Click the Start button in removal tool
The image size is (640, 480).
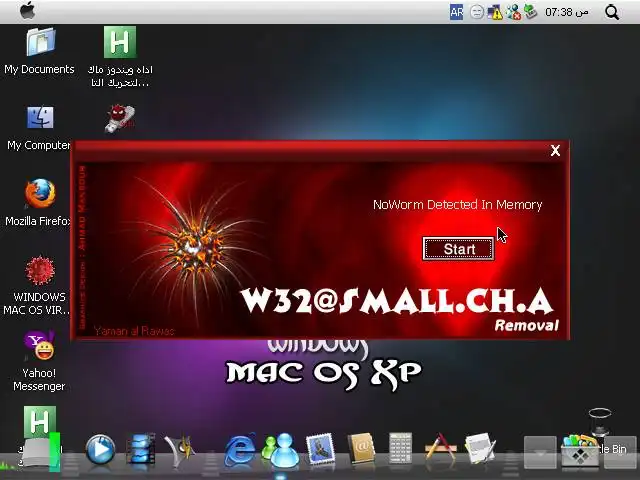pos(458,249)
